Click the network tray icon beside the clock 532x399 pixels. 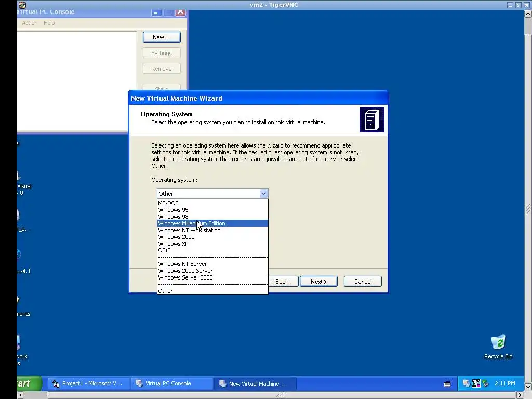486,383
